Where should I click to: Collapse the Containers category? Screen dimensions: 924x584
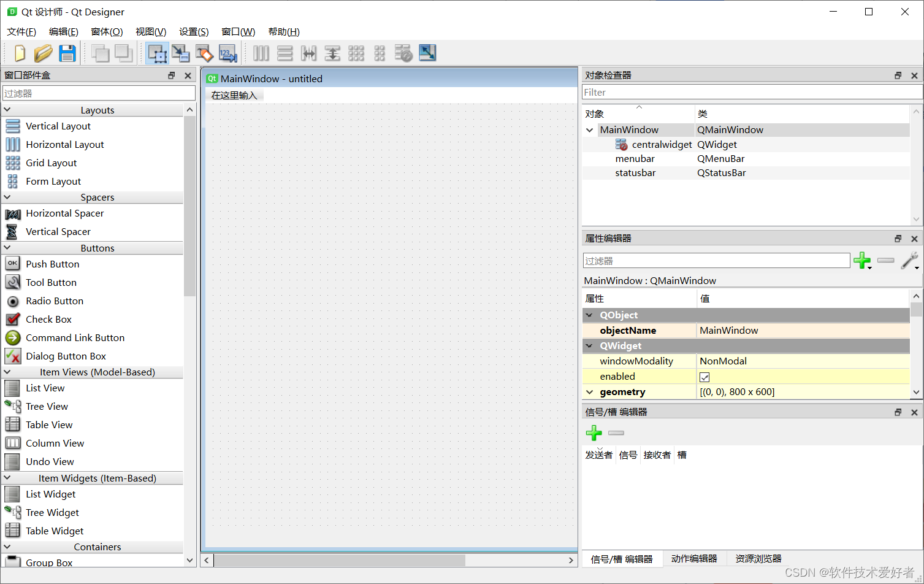coord(7,547)
